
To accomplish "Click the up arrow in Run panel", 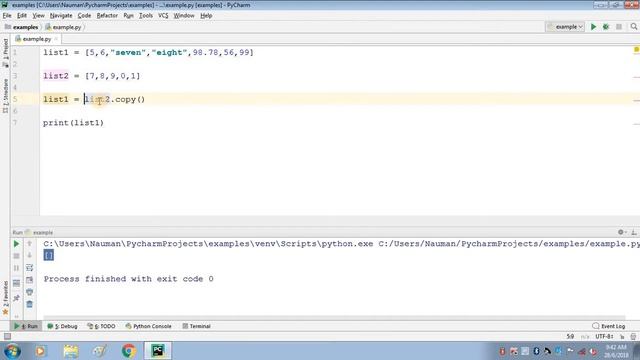I will click(x=29, y=244).
